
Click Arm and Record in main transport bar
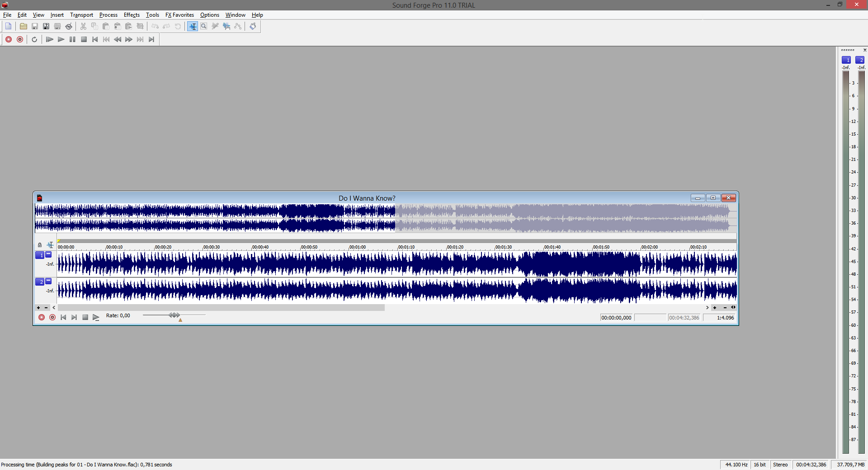click(20, 39)
